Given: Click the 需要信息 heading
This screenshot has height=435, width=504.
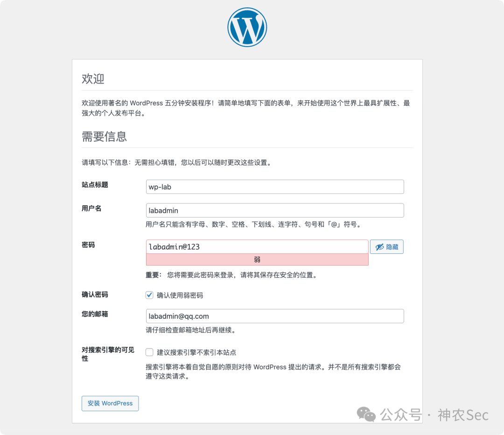Looking at the screenshot, I should [x=104, y=136].
